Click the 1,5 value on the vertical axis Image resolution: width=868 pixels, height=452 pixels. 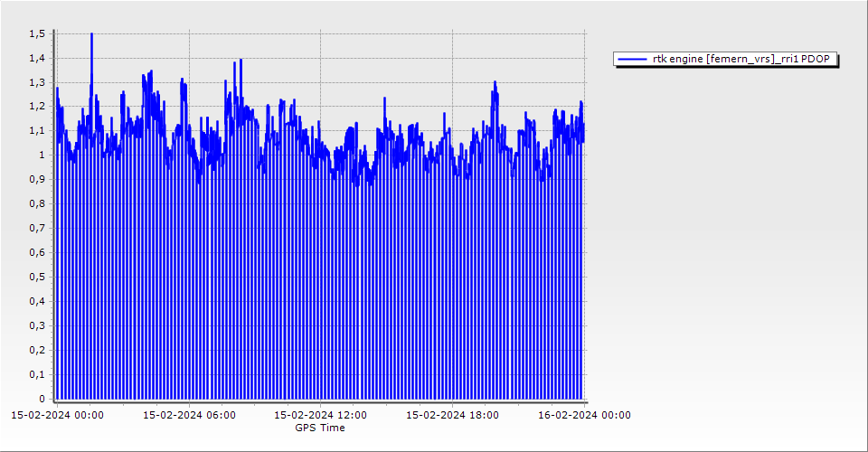point(36,33)
